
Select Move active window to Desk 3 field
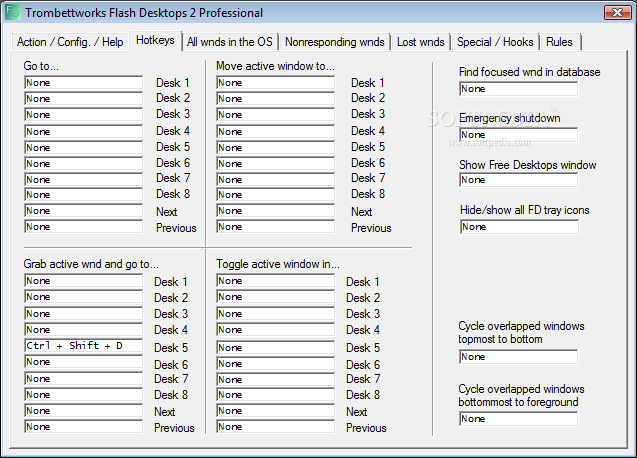[x=276, y=115]
